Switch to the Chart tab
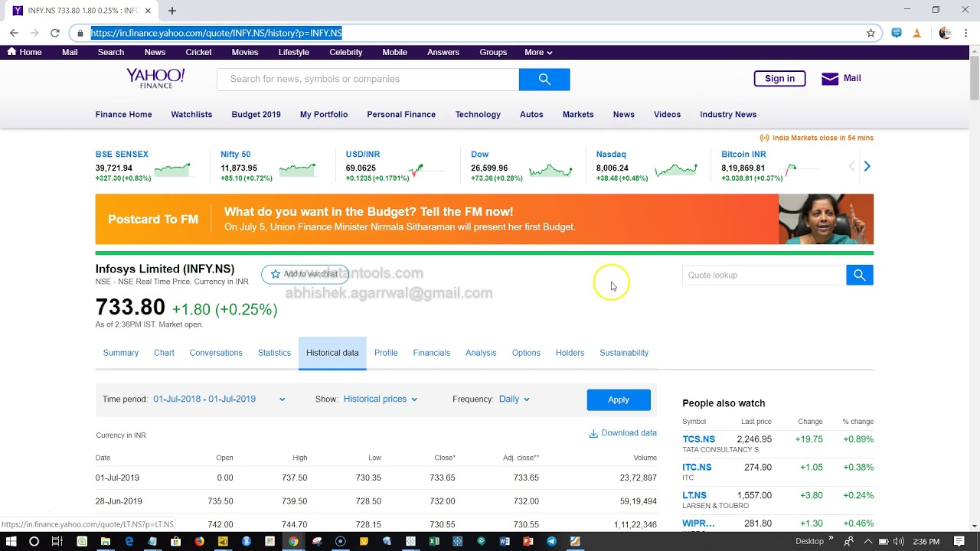The width and height of the screenshot is (980, 551). click(x=164, y=353)
